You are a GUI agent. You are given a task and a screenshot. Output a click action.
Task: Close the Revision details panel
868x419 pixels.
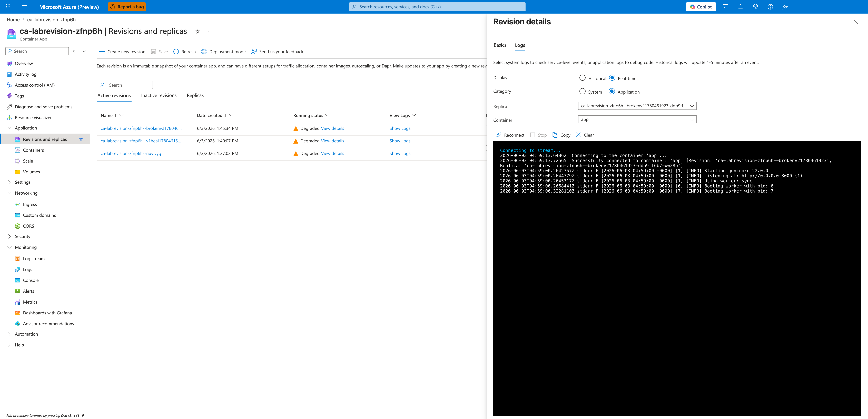[855, 22]
